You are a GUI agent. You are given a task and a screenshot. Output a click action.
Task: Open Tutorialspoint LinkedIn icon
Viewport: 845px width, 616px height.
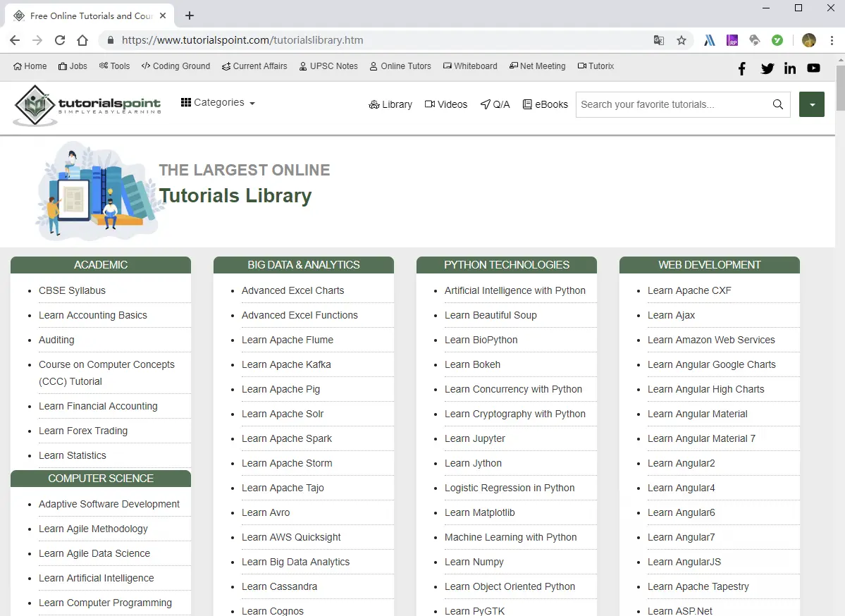tap(790, 68)
